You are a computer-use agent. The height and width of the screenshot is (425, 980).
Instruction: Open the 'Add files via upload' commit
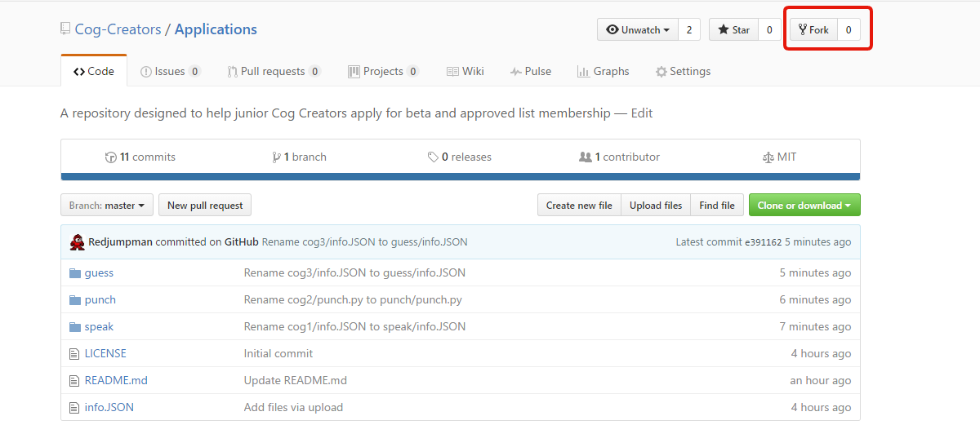click(x=293, y=407)
